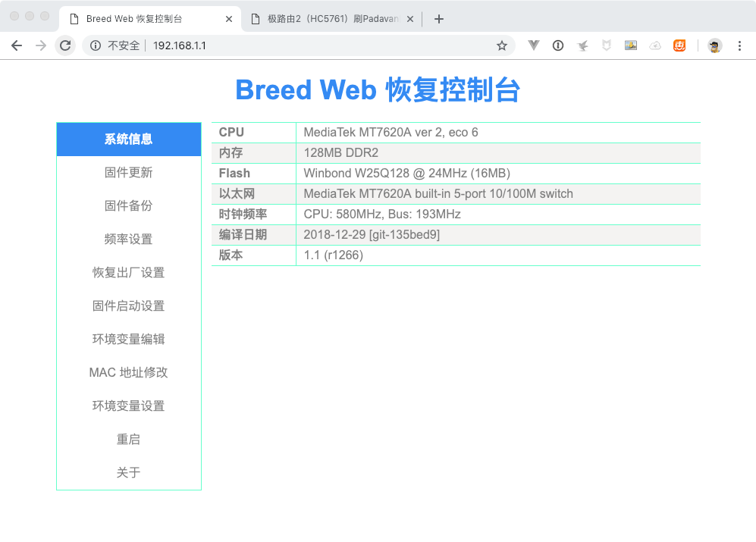Reload the Breed console page
The image size is (756, 542).
tap(65, 45)
